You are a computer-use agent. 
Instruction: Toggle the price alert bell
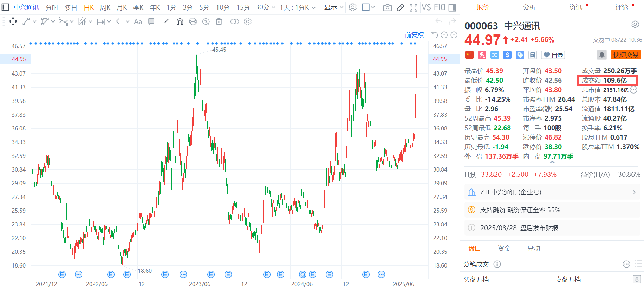pyautogui.click(x=602, y=55)
